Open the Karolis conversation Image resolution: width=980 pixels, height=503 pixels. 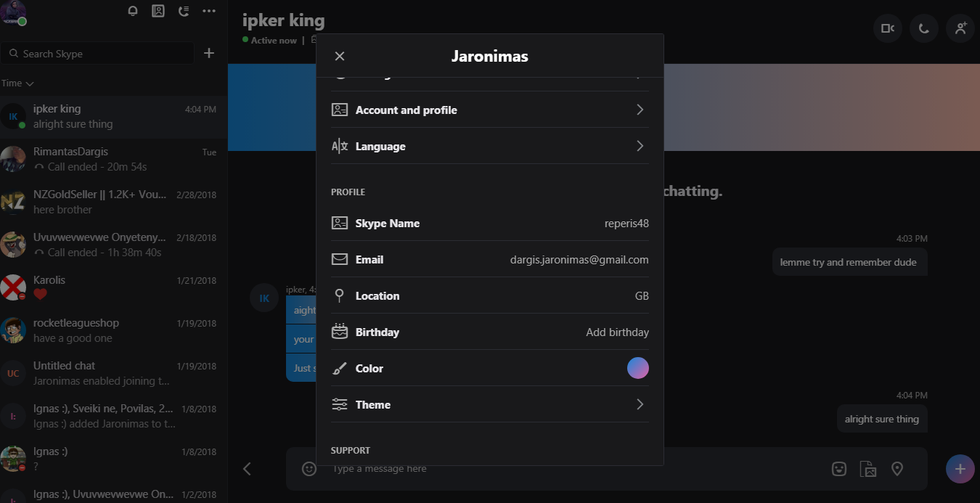[x=114, y=288]
